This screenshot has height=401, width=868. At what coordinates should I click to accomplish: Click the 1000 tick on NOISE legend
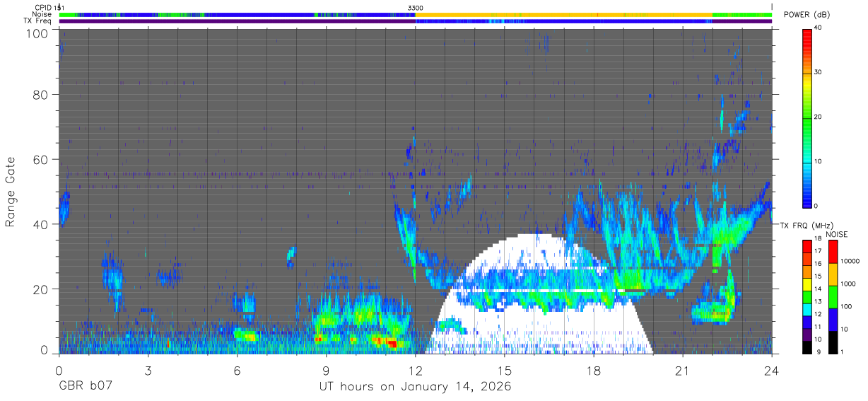click(848, 284)
